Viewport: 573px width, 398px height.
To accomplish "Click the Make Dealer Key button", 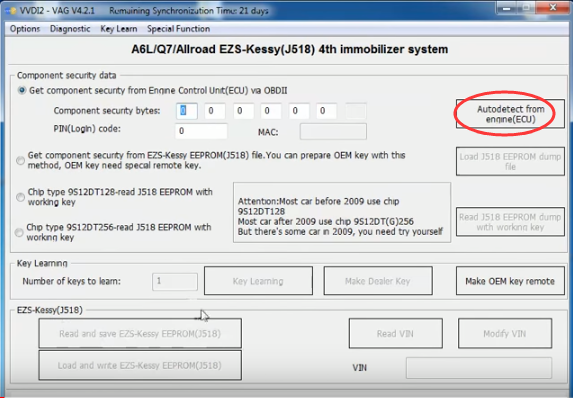I will pyautogui.click(x=378, y=281).
